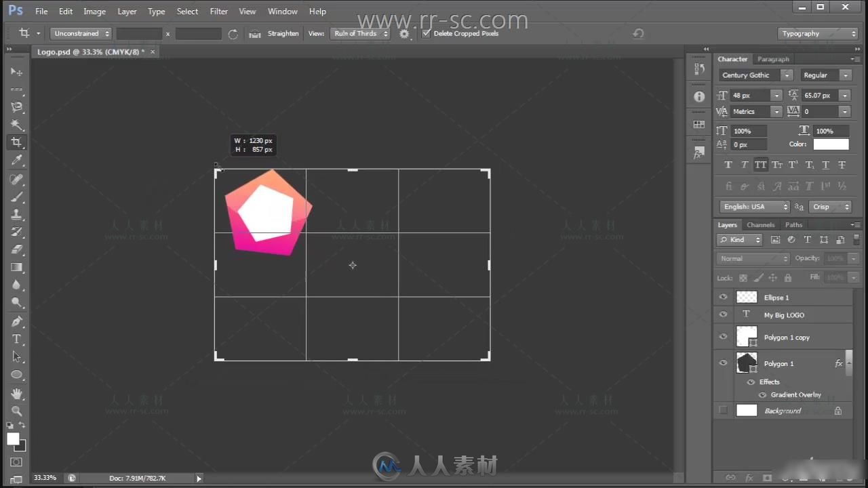Click the crop width input field
Viewport: 868px width, 488px height.
[139, 33]
